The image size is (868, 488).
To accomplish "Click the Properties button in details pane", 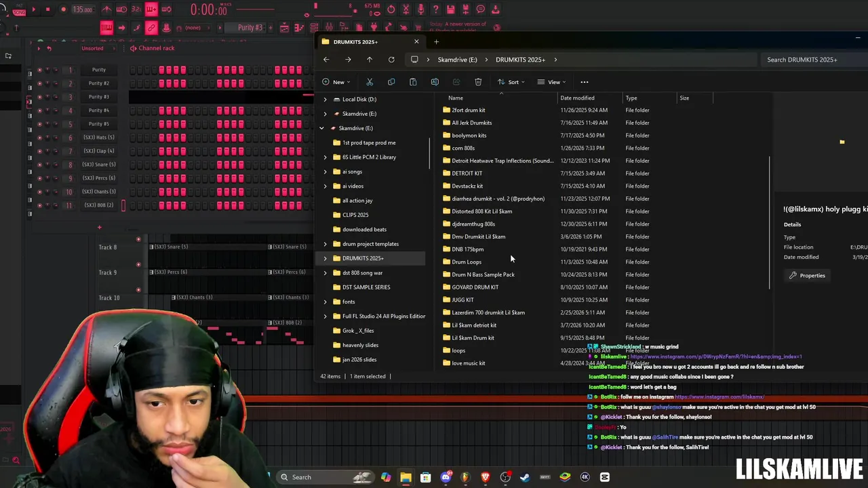I will [807, 276].
